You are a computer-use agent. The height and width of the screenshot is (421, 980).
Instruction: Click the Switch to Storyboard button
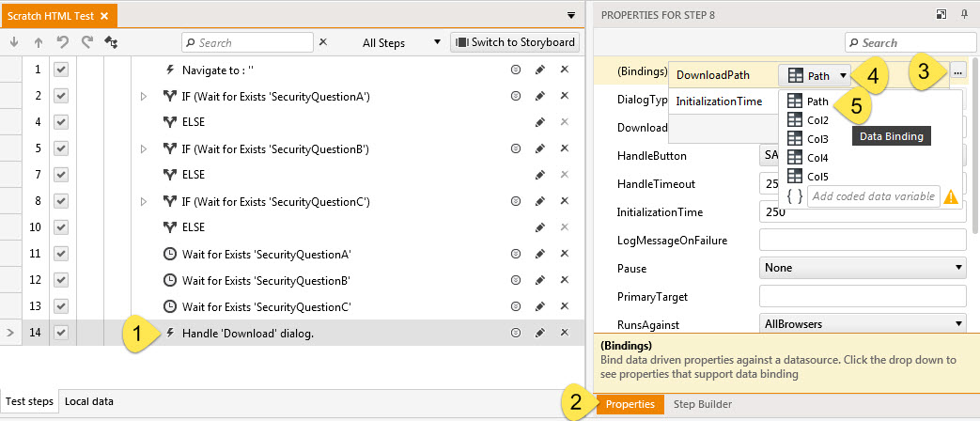tap(515, 42)
